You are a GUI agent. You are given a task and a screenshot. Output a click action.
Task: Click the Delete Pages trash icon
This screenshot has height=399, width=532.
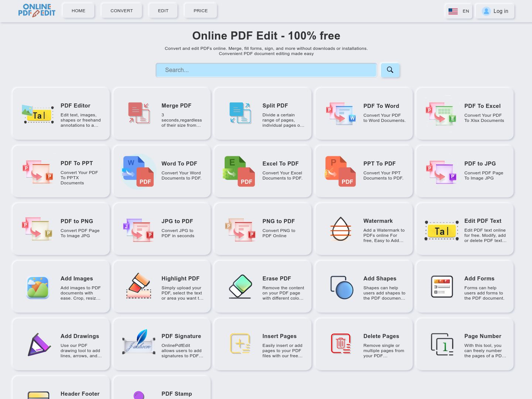341,344
